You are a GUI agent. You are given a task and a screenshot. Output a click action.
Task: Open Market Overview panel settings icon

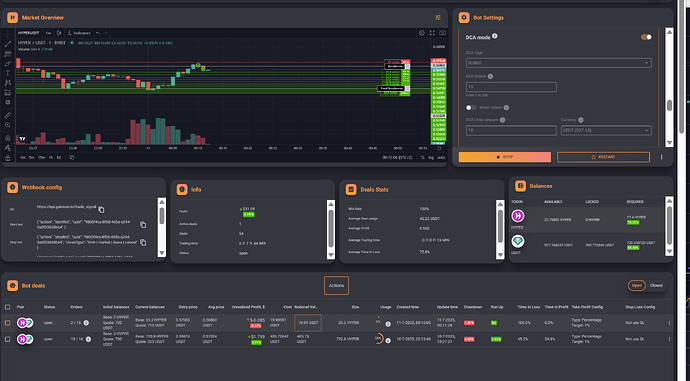(438, 18)
